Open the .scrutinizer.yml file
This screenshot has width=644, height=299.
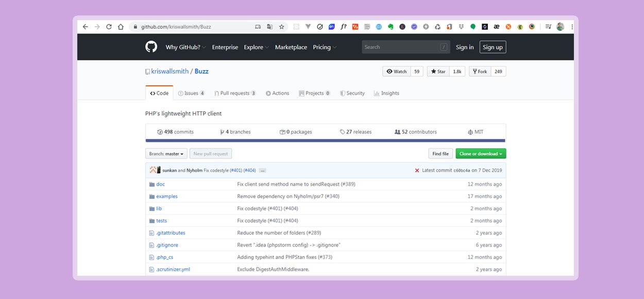[173, 270]
